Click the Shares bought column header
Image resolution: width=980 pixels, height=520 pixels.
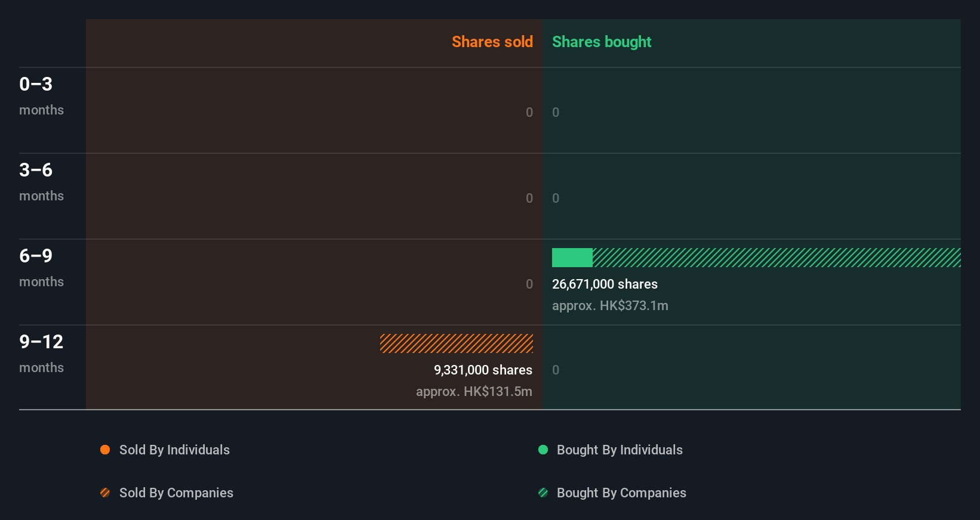click(602, 42)
